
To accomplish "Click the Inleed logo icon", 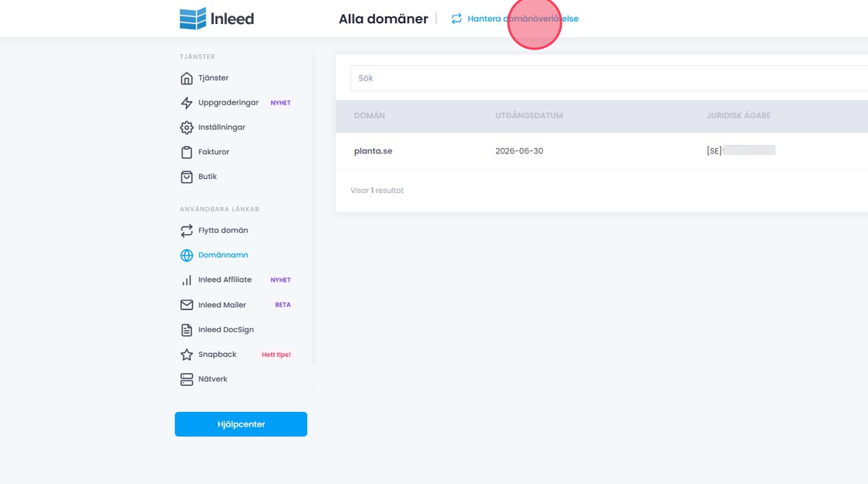I will [x=193, y=19].
